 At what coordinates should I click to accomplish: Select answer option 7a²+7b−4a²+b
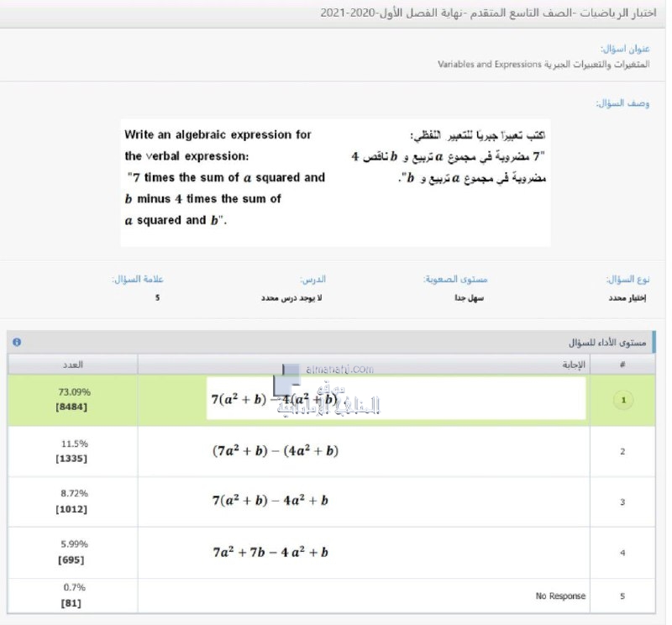[269, 553]
